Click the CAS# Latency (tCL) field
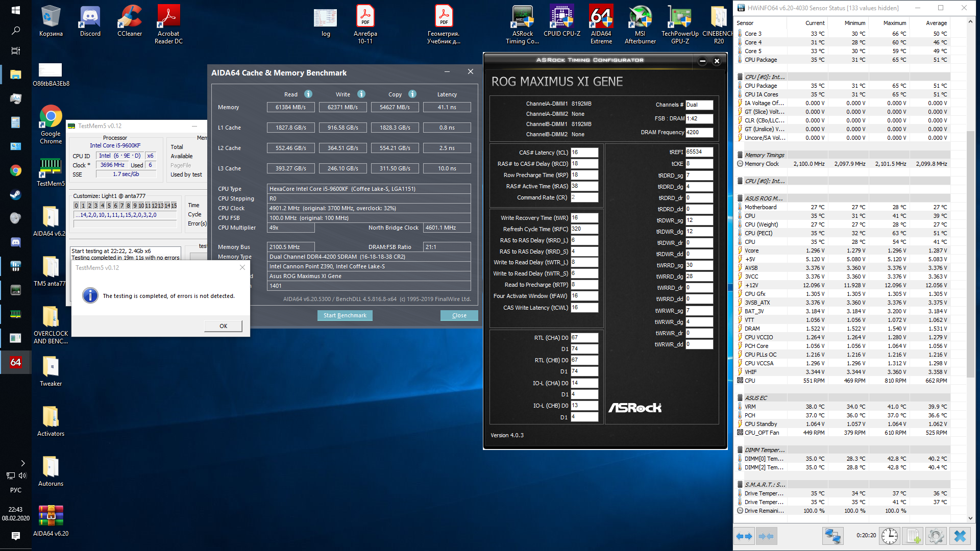 (584, 153)
